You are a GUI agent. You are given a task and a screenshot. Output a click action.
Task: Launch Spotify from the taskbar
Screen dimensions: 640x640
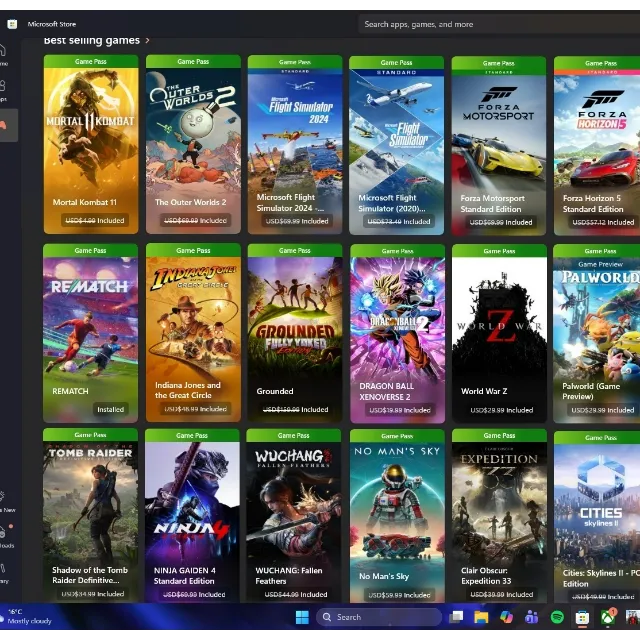[x=557, y=617]
